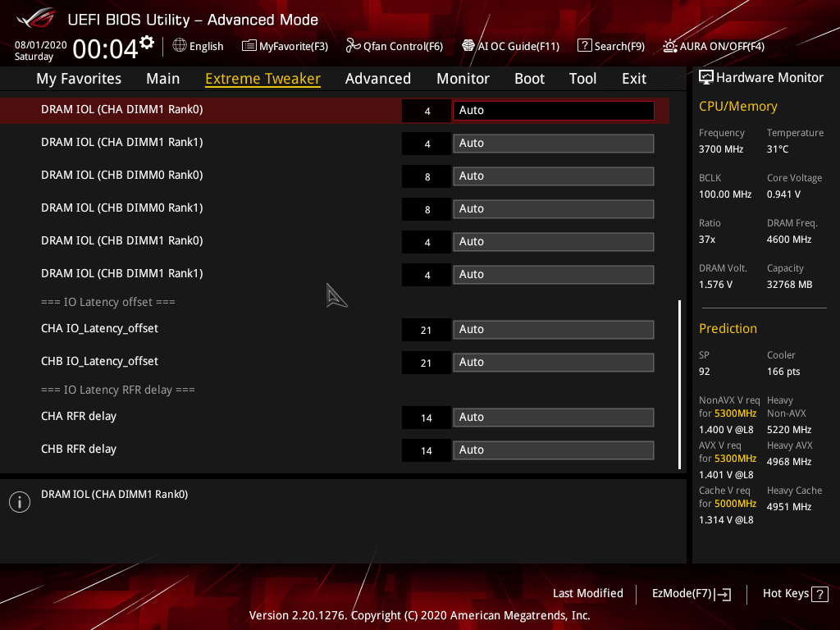Select the Extreme Tweaker tab
This screenshot has height=630, width=840.
pos(263,78)
